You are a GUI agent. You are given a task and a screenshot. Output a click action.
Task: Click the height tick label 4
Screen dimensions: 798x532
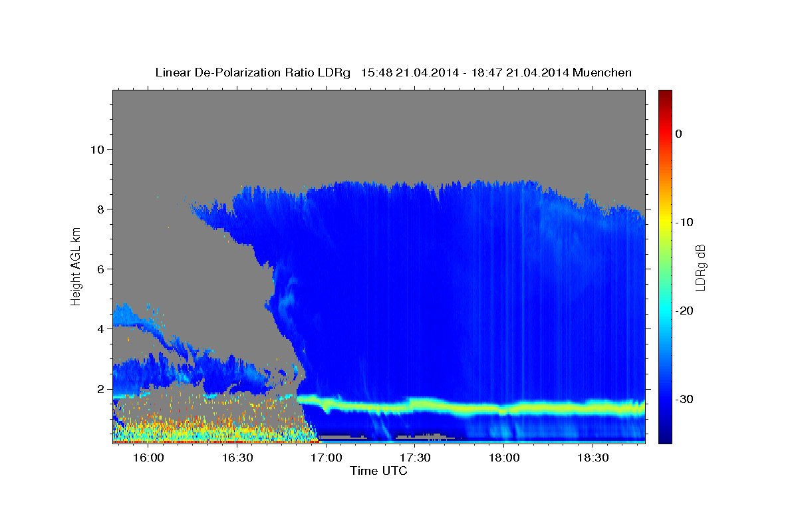click(x=100, y=329)
